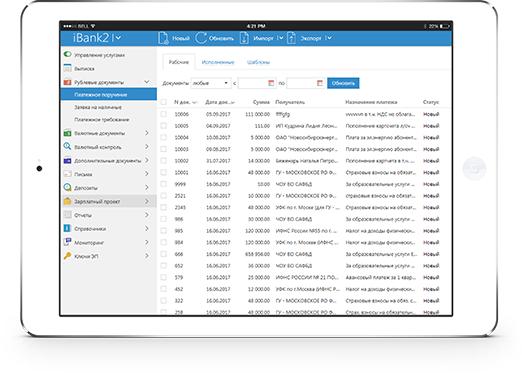Check the battery status icon
Viewport: 522px width, 373px height.
(x=445, y=26)
